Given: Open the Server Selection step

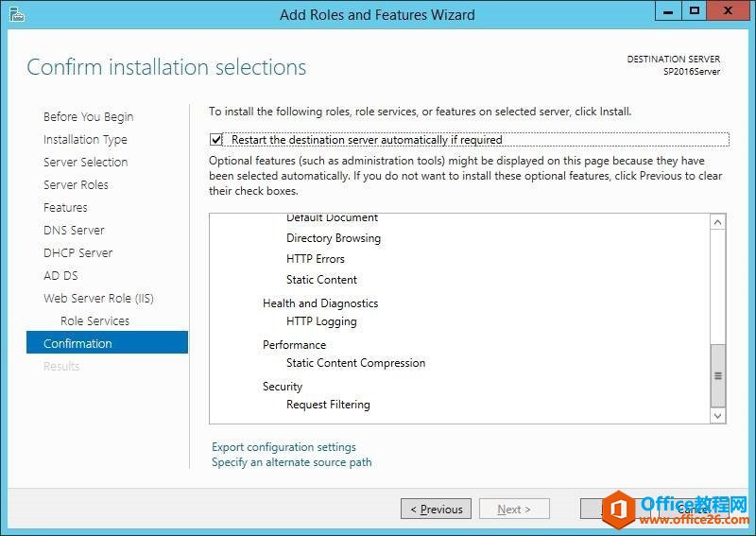Looking at the screenshot, I should point(85,163).
